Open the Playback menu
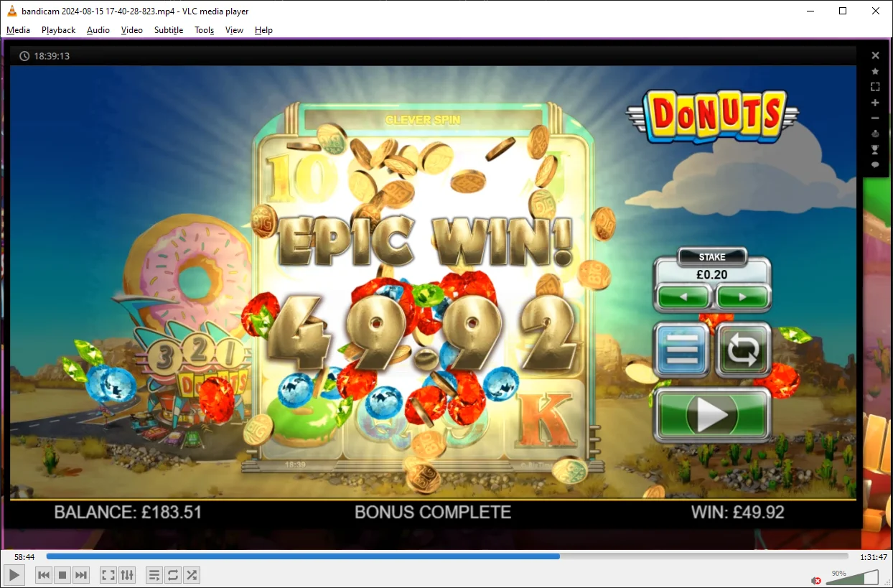This screenshot has height=588, width=893. click(x=58, y=30)
